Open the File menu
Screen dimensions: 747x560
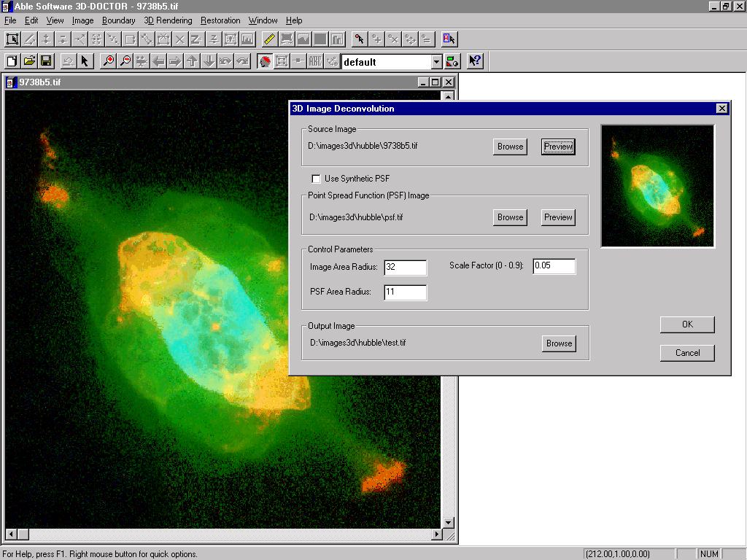[10, 20]
